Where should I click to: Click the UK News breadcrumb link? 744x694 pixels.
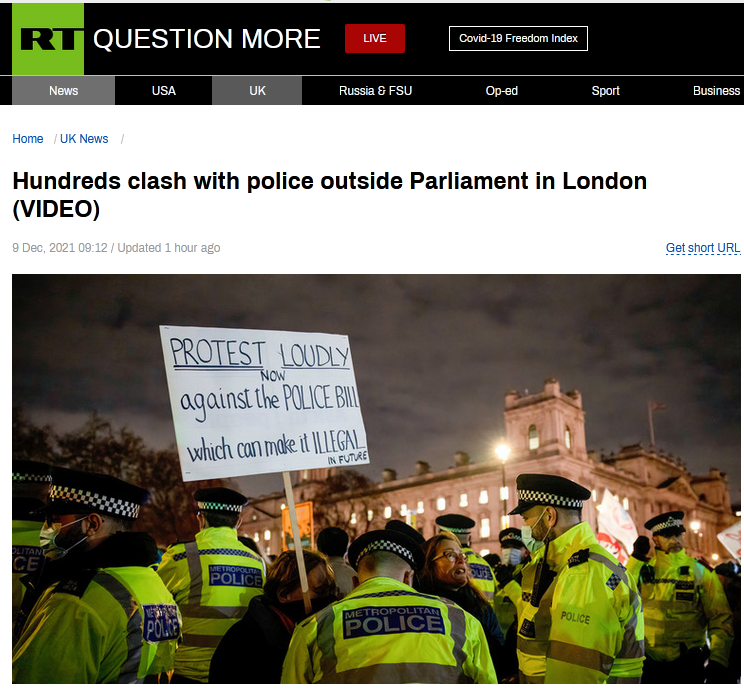(84, 139)
